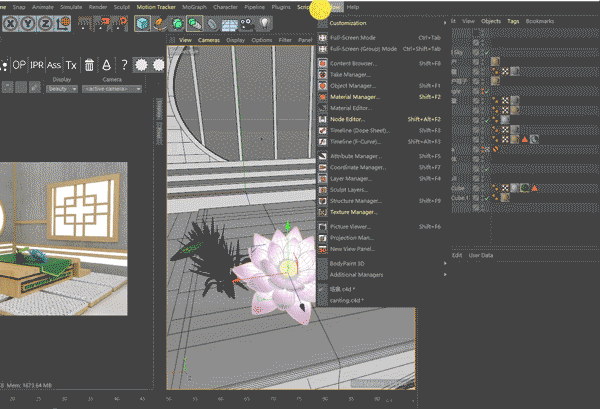Click Render to Picture Viewer icon
The width and height of the screenshot is (600, 409).
pos(103,23)
